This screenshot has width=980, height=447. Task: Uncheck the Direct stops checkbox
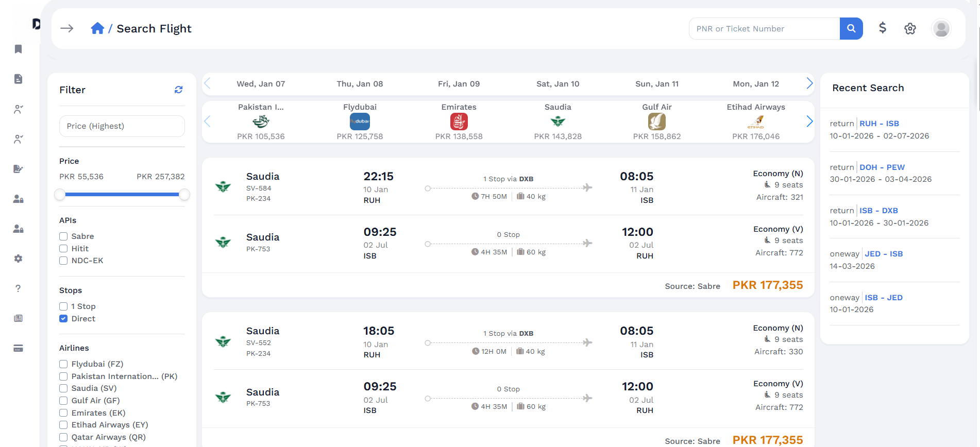coord(63,319)
